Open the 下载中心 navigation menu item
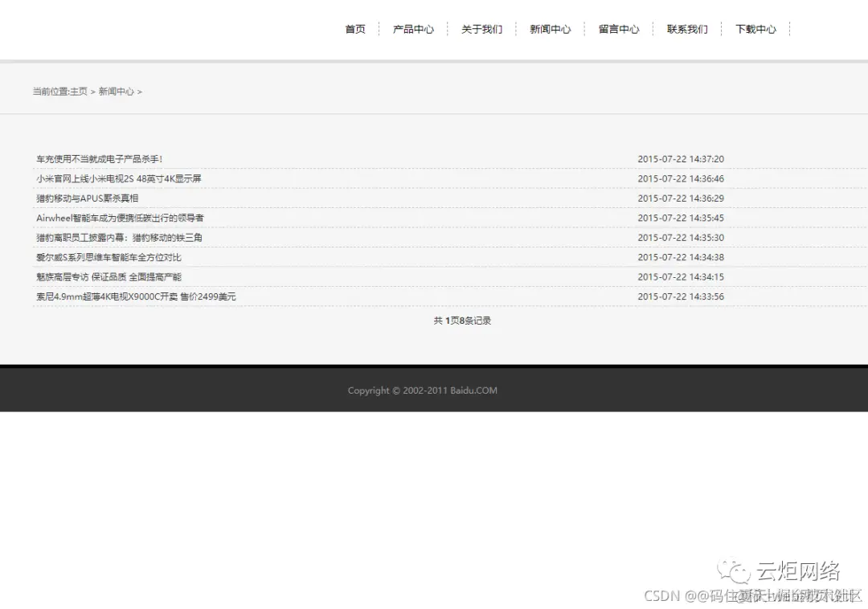Image resolution: width=868 pixels, height=609 pixels. (x=755, y=29)
